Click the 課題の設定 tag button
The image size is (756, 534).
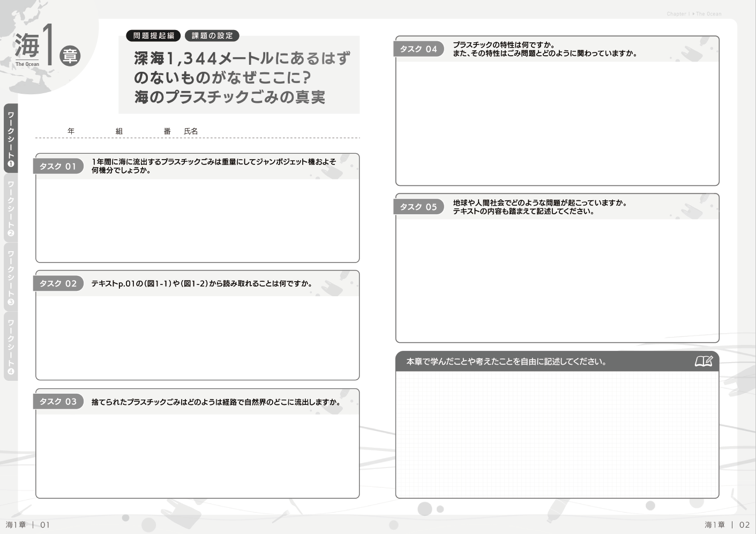point(212,36)
